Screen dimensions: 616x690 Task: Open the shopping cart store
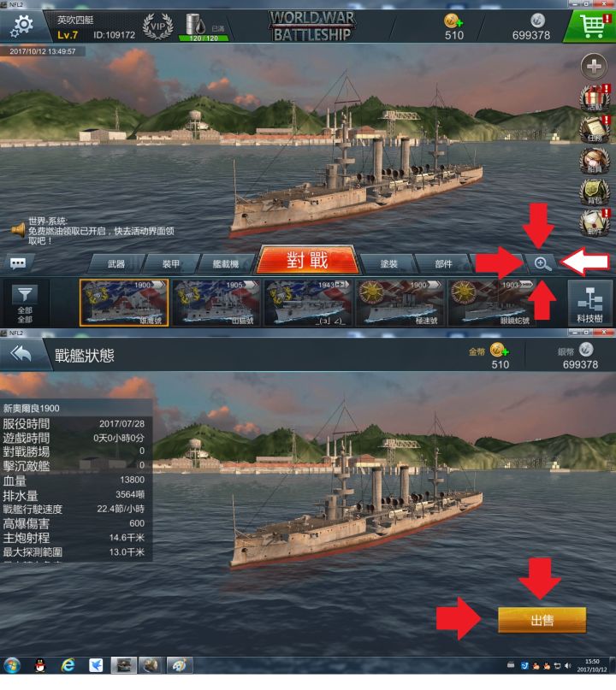[590, 26]
